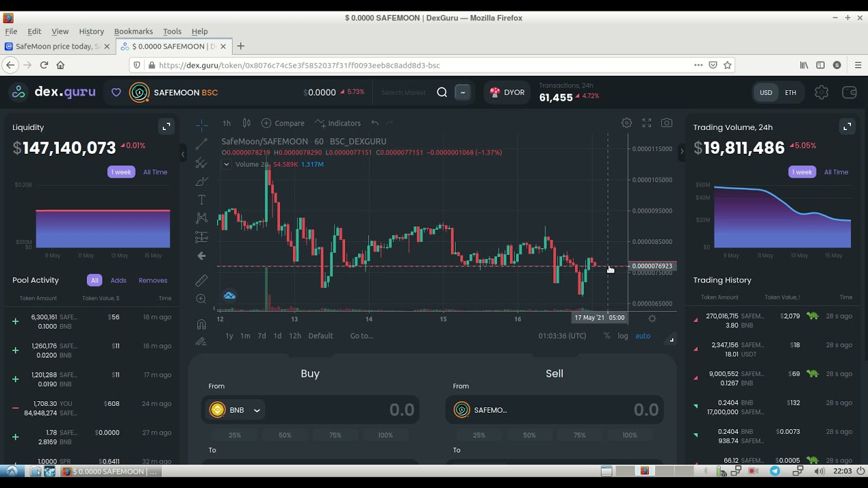Viewport: 868px width, 488px height.
Task: Toggle percent scale on chart
Action: coord(607,336)
